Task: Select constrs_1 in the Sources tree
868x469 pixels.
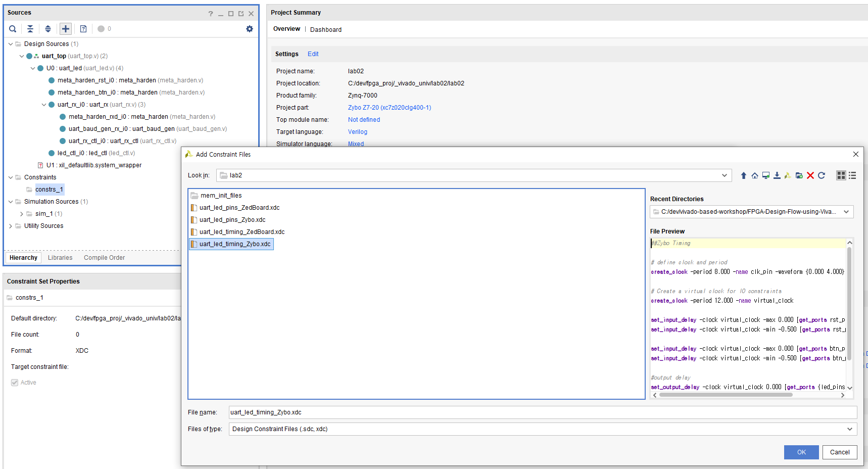Action: (49, 190)
